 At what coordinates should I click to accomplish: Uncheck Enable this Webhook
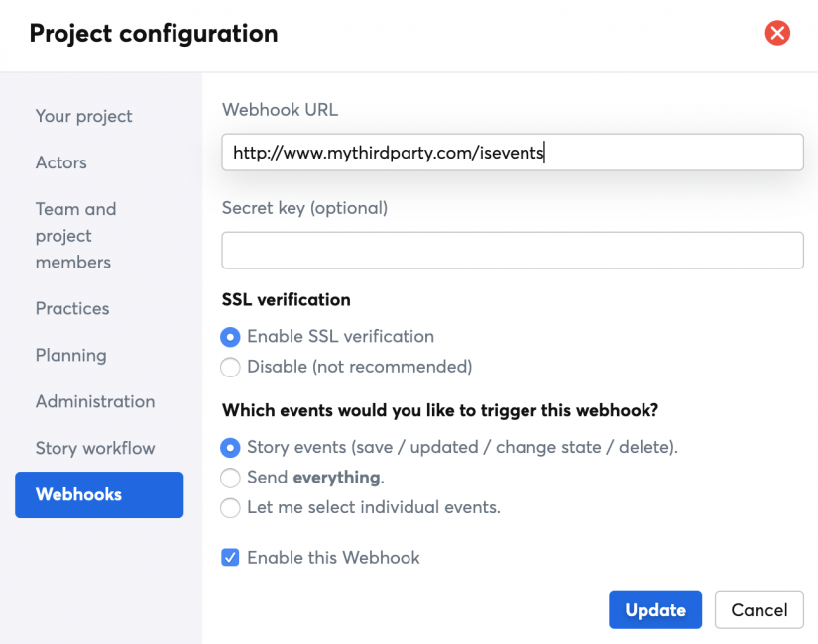click(x=230, y=557)
